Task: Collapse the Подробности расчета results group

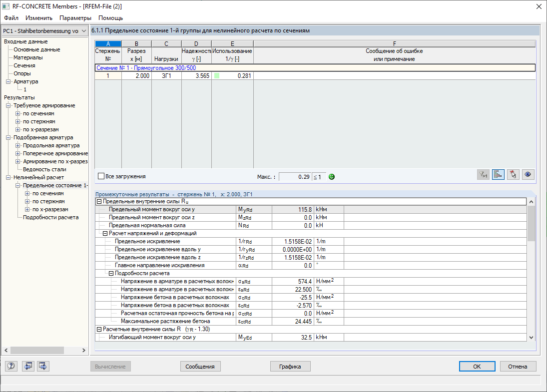Action: [111, 274]
